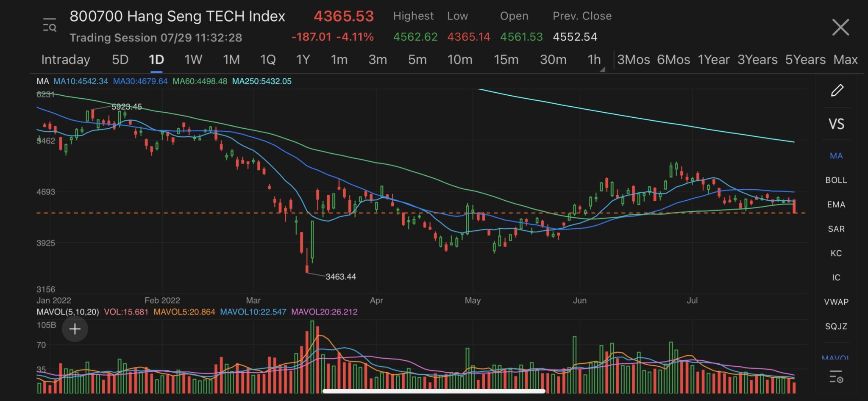This screenshot has width=868, height=401.
Task: Click the change -187.01 -4.11%
Action: click(333, 37)
